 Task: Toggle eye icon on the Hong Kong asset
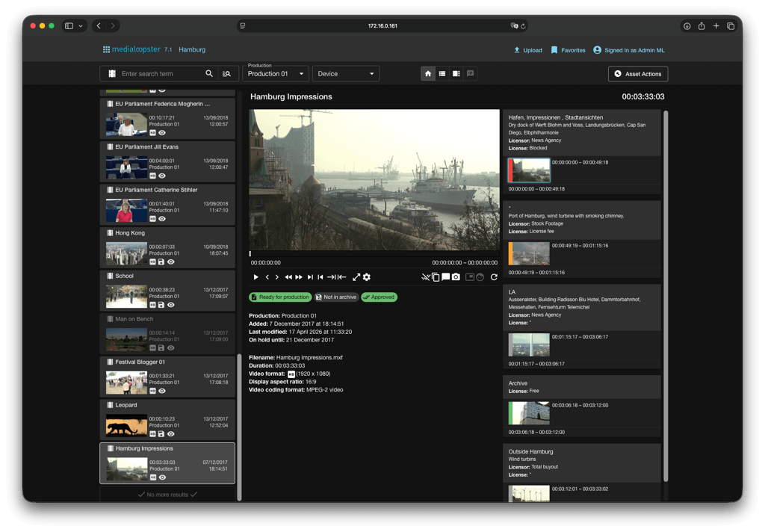[x=171, y=262]
